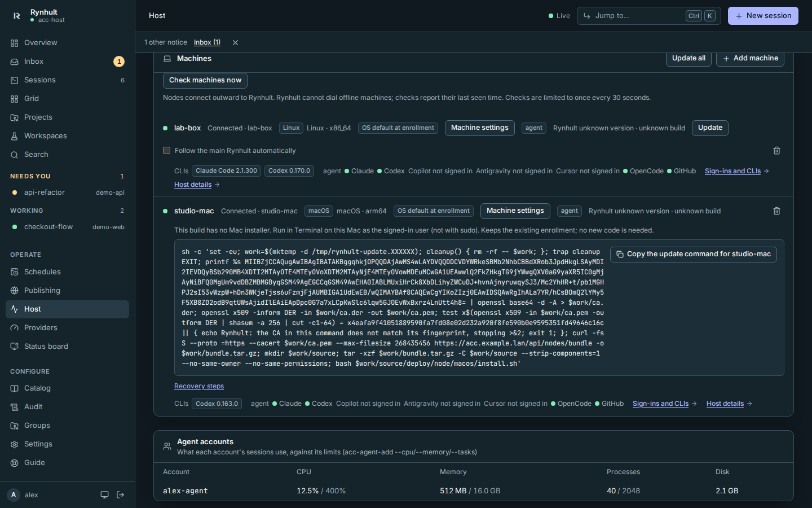Open Host details link for studio-mac
This screenshot has height=508, width=812.
tap(729, 404)
